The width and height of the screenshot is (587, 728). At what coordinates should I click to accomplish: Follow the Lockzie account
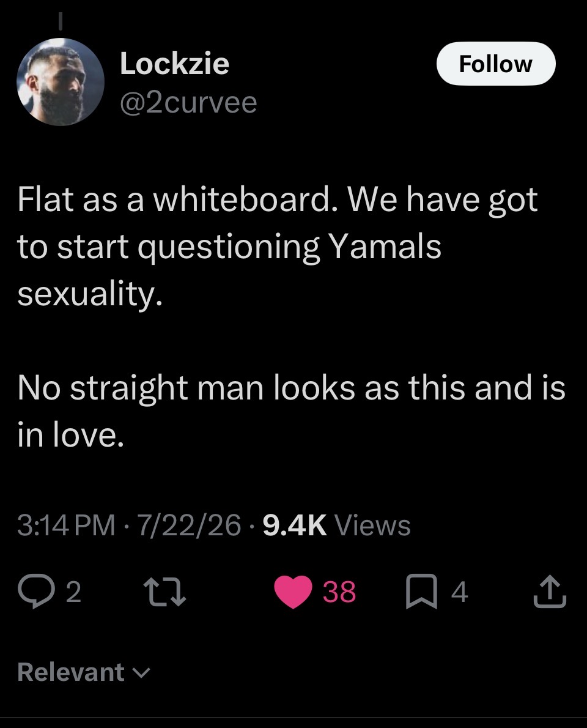tap(495, 64)
